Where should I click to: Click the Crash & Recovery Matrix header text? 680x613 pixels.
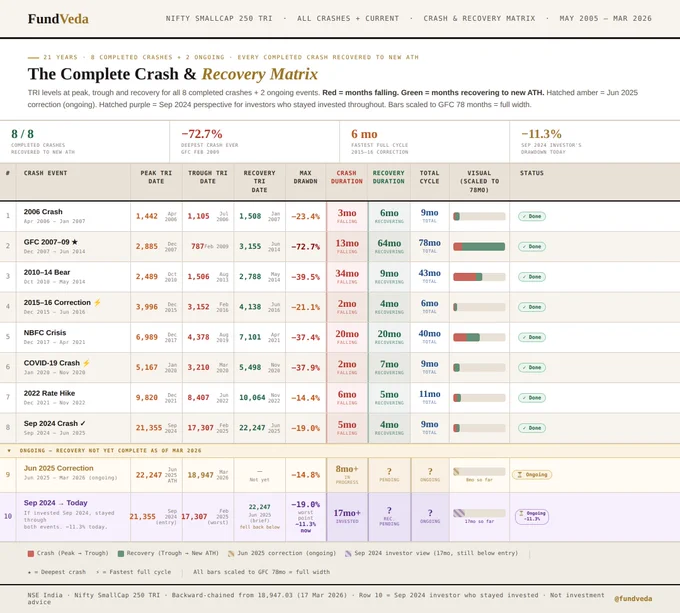pos(479,19)
